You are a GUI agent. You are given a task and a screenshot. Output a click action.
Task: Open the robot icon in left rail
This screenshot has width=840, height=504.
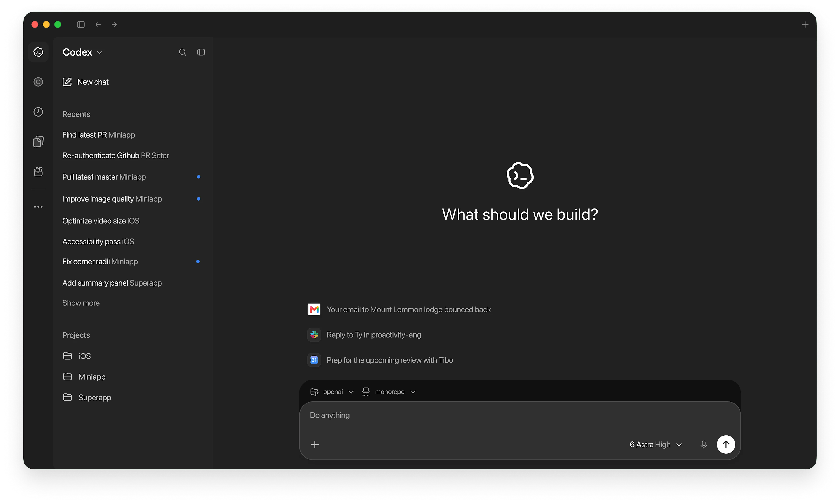(38, 171)
